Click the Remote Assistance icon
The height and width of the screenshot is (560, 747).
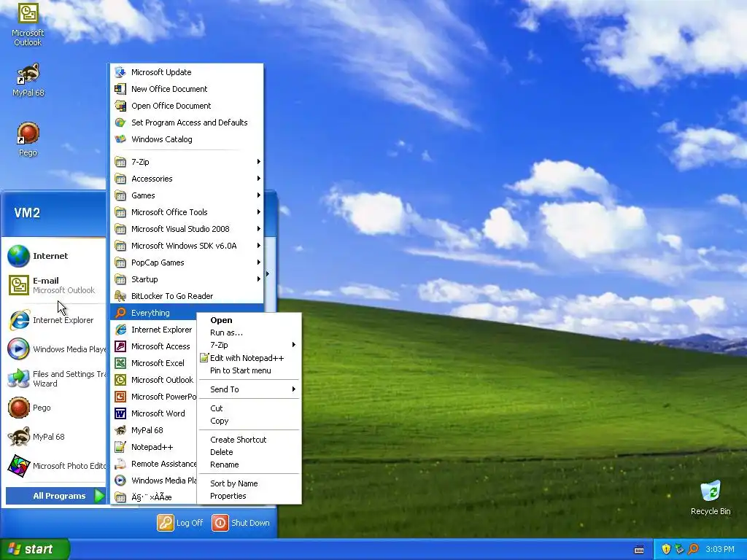point(120,463)
